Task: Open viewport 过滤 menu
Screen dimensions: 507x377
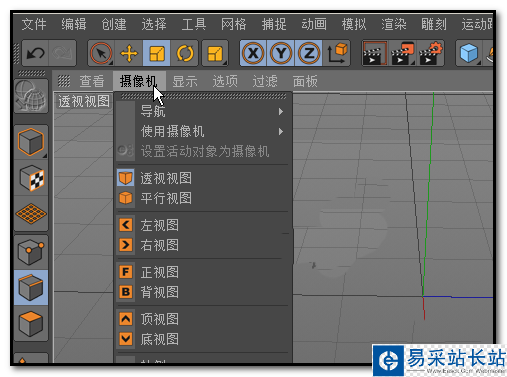Action: [265, 81]
